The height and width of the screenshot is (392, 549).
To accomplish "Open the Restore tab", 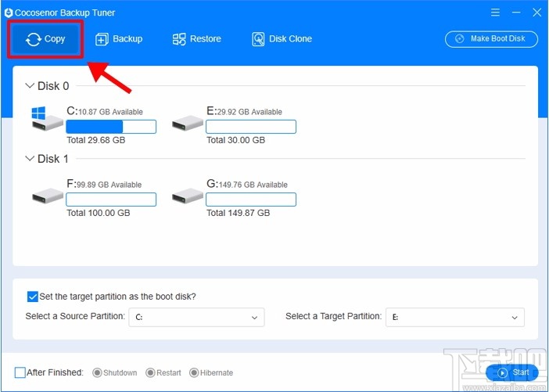I will [x=197, y=39].
